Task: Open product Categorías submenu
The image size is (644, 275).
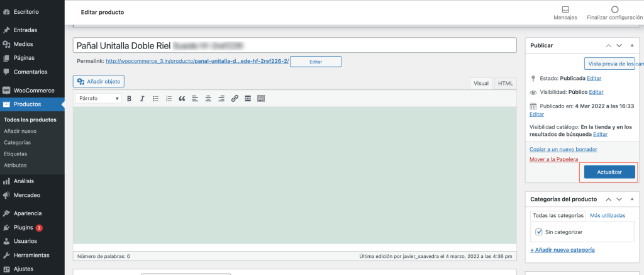Action: pos(17,143)
